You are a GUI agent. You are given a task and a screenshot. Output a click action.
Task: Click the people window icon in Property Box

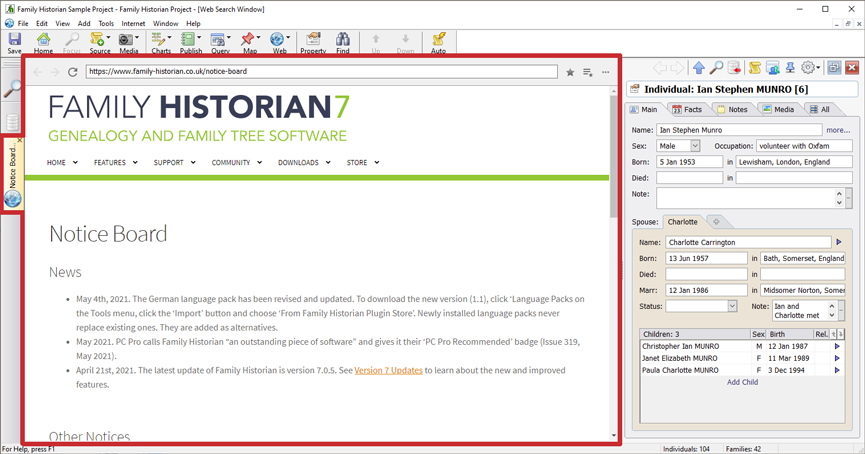pyautogui.click(x=773, y=67)
